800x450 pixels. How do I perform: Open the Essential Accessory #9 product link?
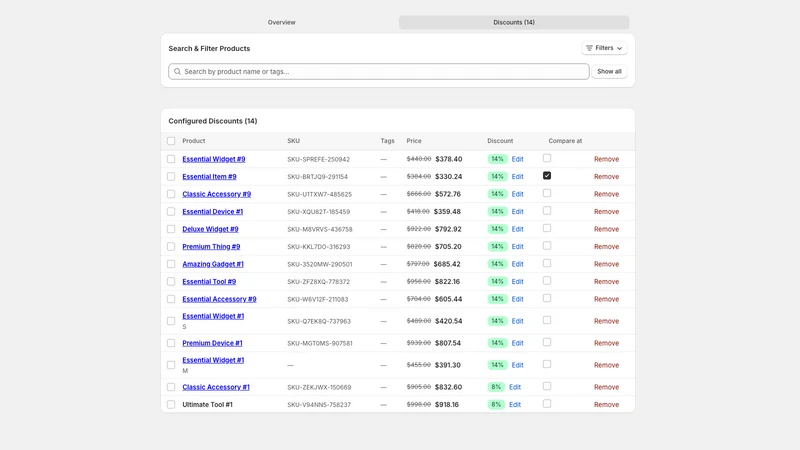pos(219,299)
